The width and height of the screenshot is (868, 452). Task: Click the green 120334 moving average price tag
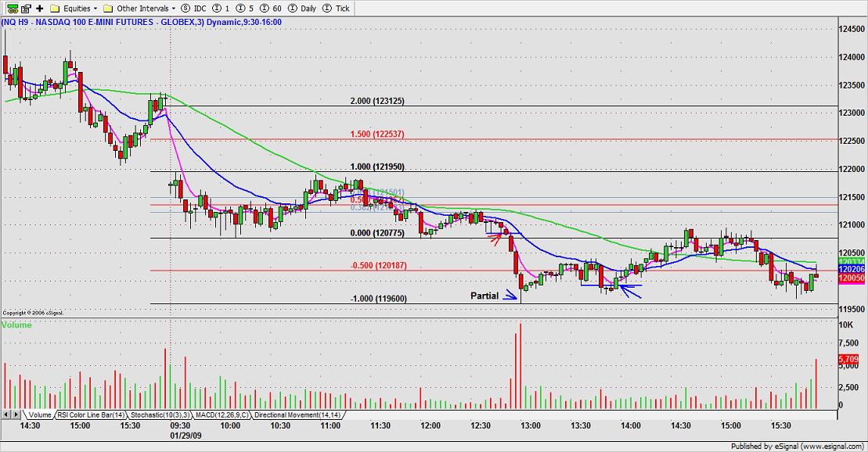click(852, 262)
